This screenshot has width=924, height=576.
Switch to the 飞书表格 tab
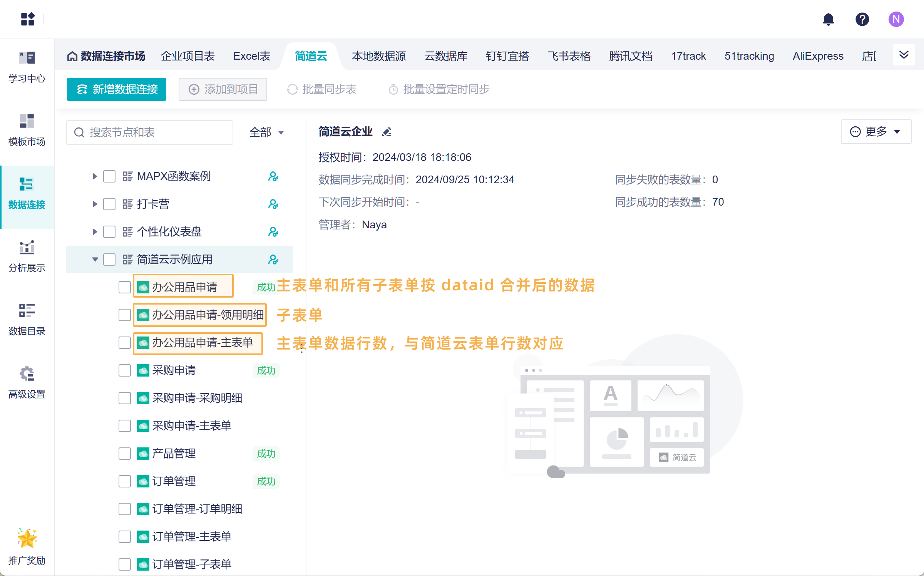tap(569, 56)
